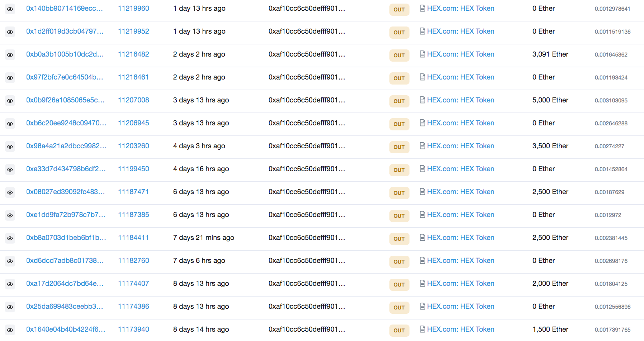This screenshot has width=644, height=341.
Task: Click contract file icon in the 1,500 Ether row
Action: 422,329
